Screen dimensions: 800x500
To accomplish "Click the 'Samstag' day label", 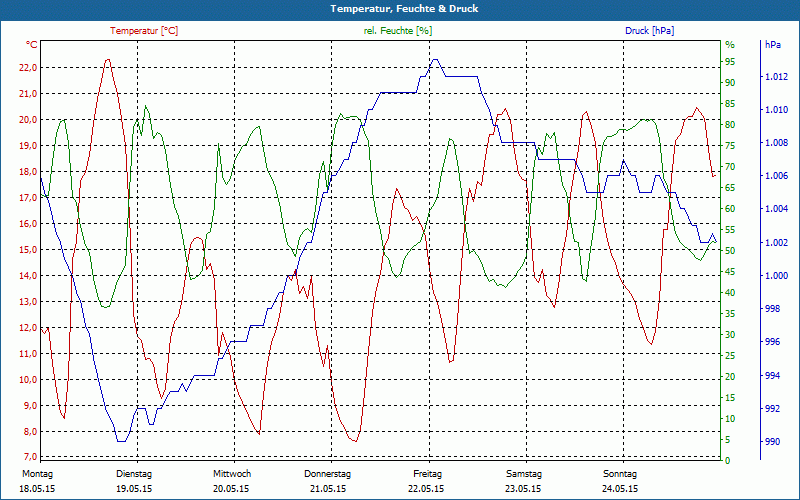I will [524, 474].
